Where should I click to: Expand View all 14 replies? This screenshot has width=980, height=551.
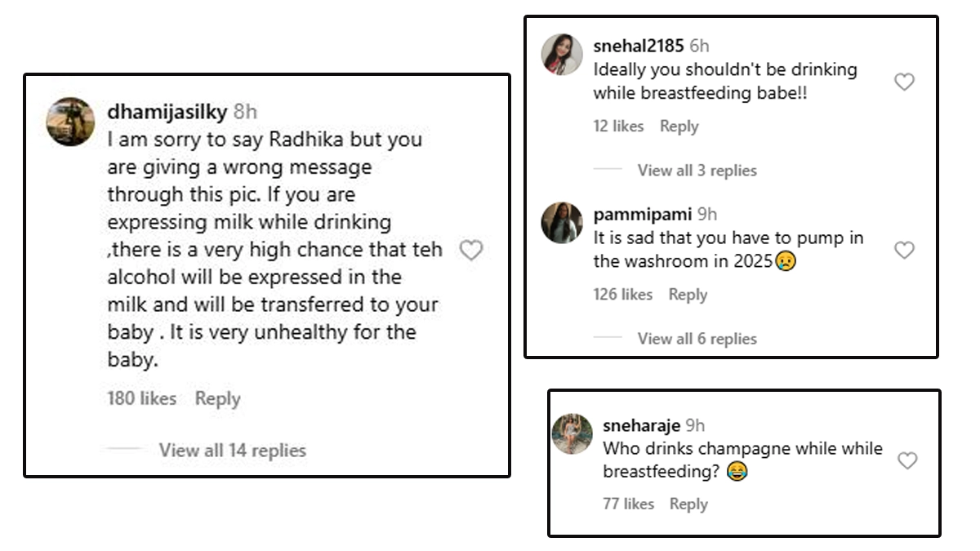232,451
